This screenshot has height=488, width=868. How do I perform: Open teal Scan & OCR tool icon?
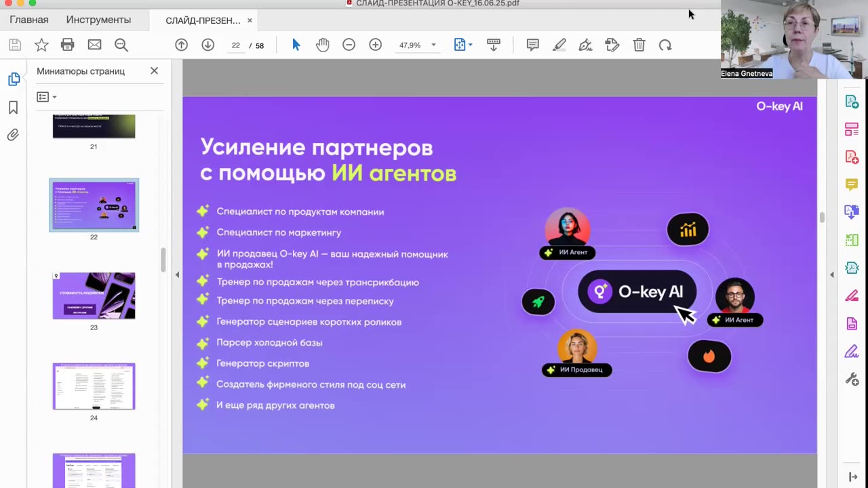[x=852, y=268]
